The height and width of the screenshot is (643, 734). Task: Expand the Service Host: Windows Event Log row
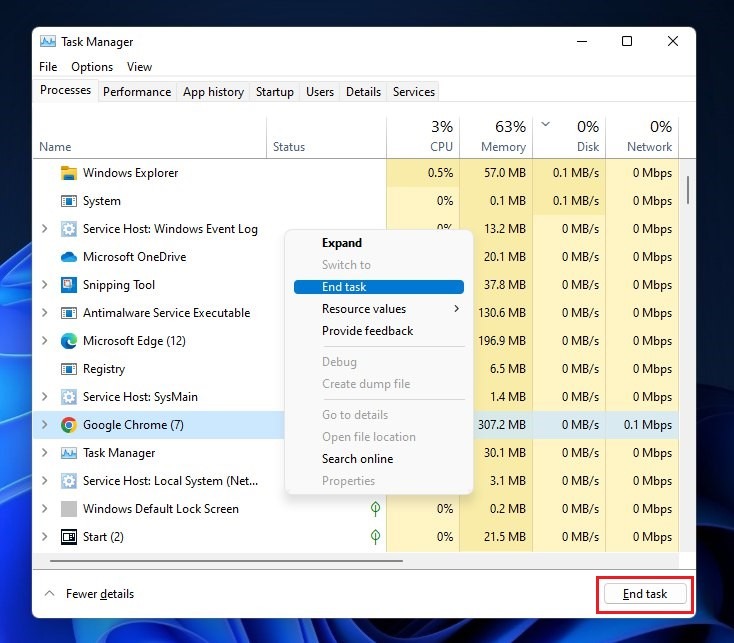click(x=44, y=229)
